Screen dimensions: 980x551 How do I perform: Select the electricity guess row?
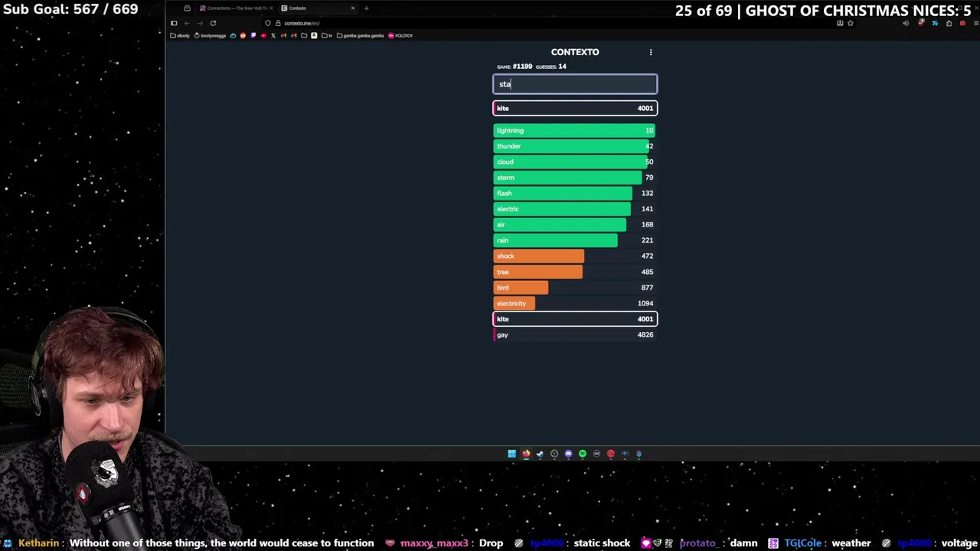575,303
